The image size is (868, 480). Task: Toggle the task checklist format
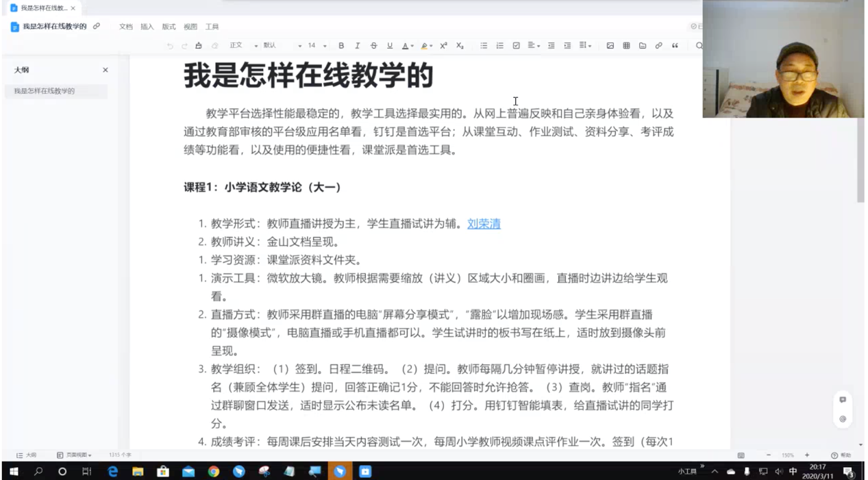point(516,46)
